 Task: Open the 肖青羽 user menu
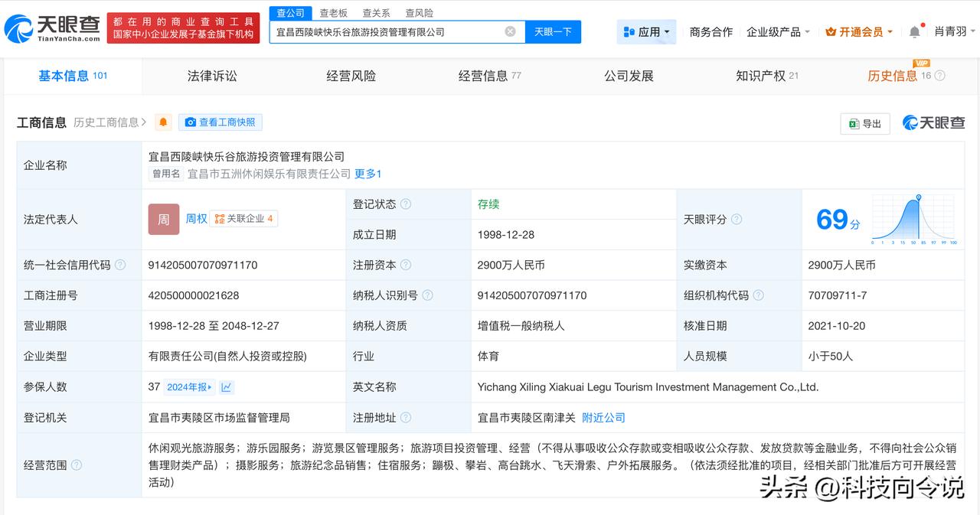[955, 31]
